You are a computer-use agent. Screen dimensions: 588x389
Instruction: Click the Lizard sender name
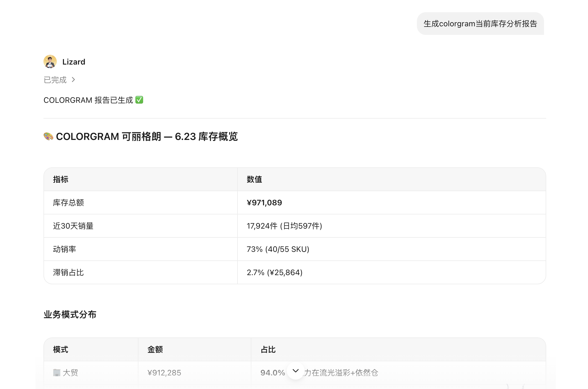click(x=74, y=62)
